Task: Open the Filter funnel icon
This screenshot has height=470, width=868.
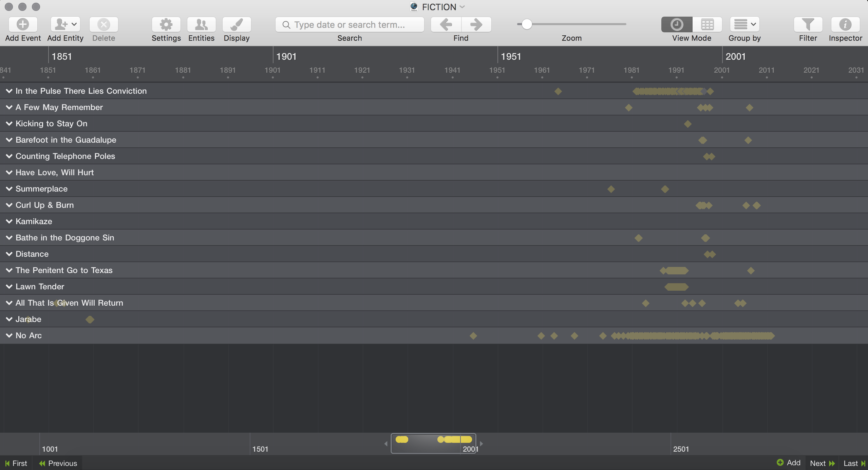Action: (808, 24)
